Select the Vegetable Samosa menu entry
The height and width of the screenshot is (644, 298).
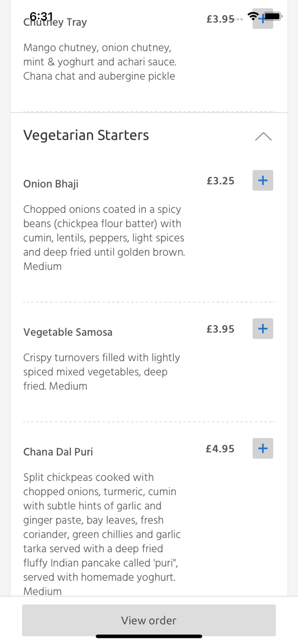tap(68, 332)
